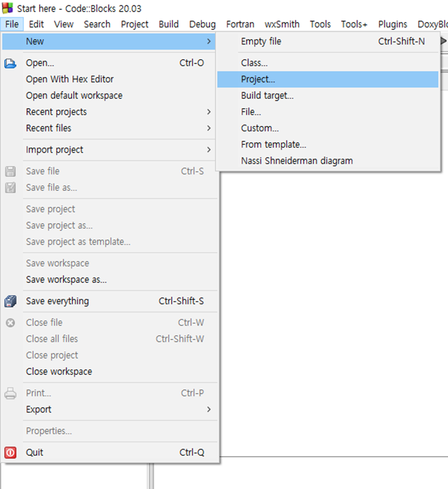The width and height of the screenshot is (448, 489).
Task: Expand the New submenu arrow
Action: [209, 42]
